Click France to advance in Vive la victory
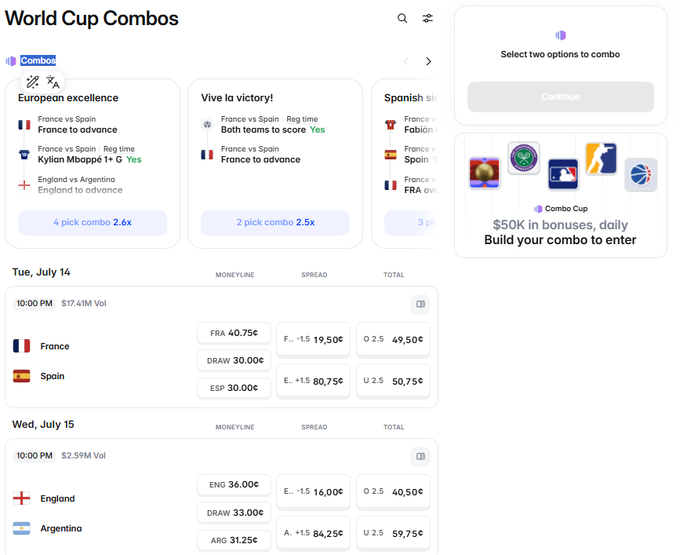Image resolution: width=680 pixels, height=555 pixels. (261, 160)
